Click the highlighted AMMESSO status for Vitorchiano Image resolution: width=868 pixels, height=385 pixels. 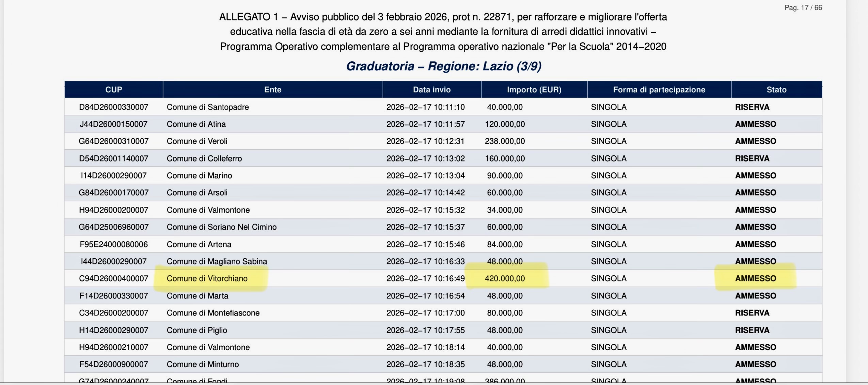755,278
